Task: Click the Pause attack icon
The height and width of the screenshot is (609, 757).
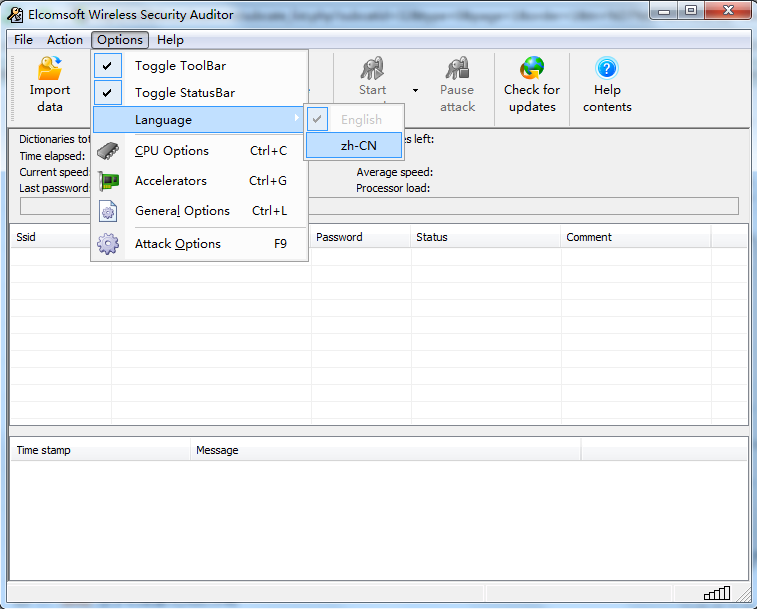Action: click(457, 68)
